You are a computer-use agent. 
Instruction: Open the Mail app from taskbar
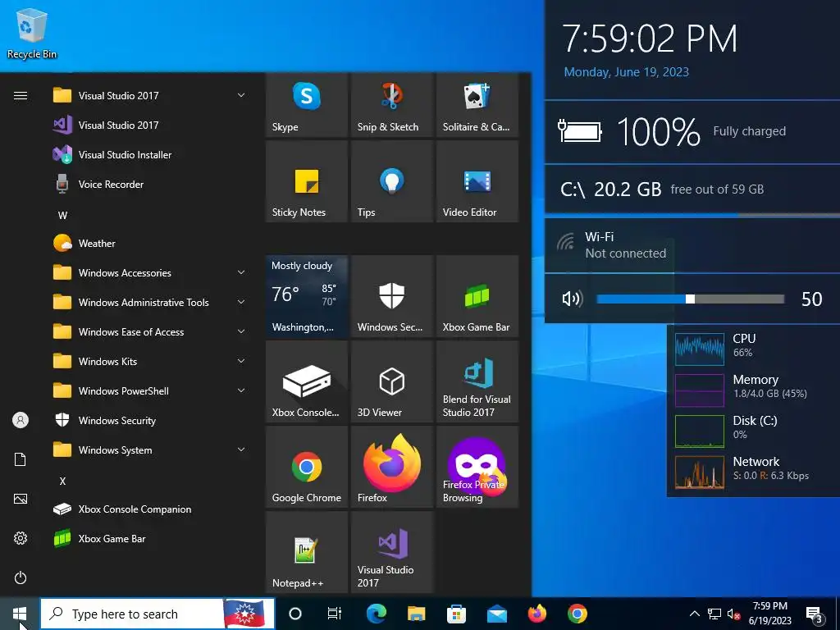click(x=496, y=614)
